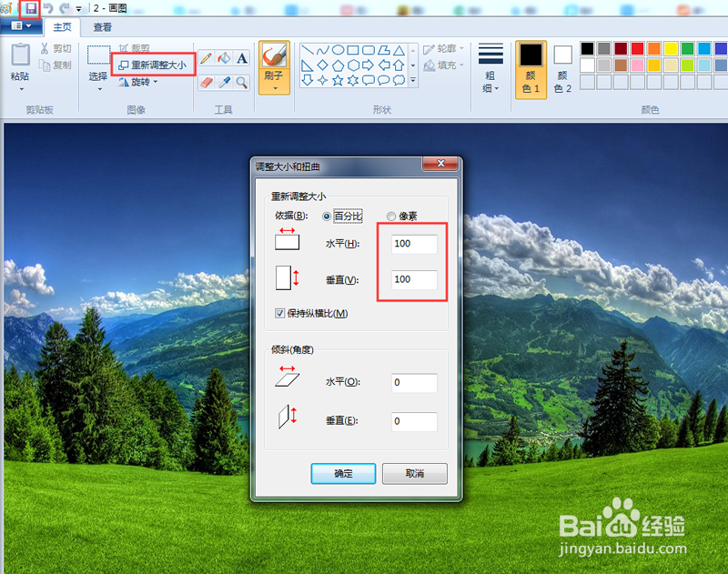The width and height of the screenshot is (728, 574).
Task: Open the Customize Quick Access Toolbar dropdown
Action: coord(78,9)
